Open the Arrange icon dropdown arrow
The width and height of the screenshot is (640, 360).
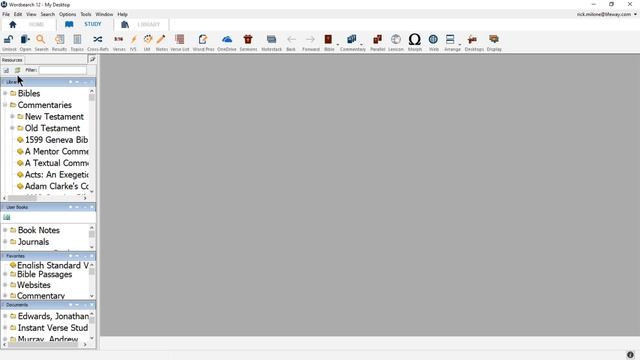(x=460, y=44)
